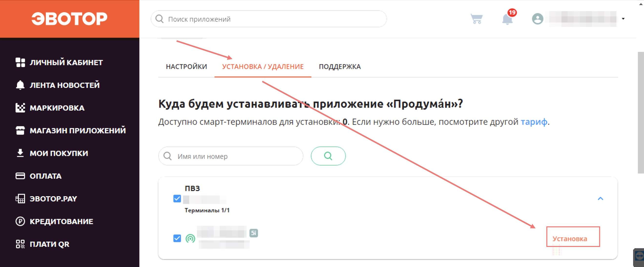Select the Установка / Удаление tab
644x267 pixels.
click(x=263, y=67)
